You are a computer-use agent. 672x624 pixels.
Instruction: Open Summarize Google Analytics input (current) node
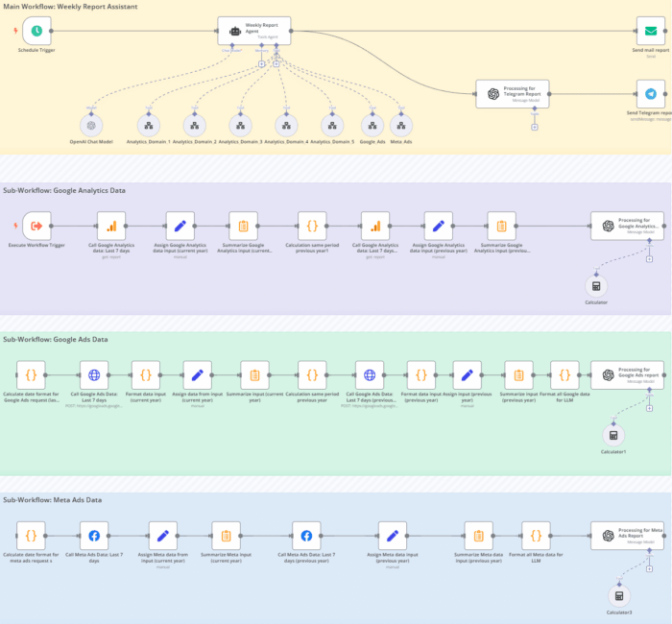tap(244, 226)
